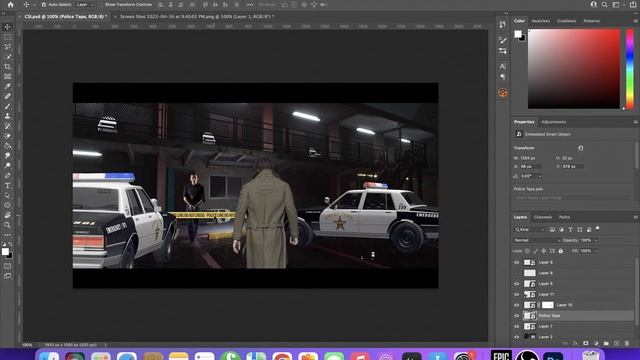Lock all attributes of layer

coord(560,251)
